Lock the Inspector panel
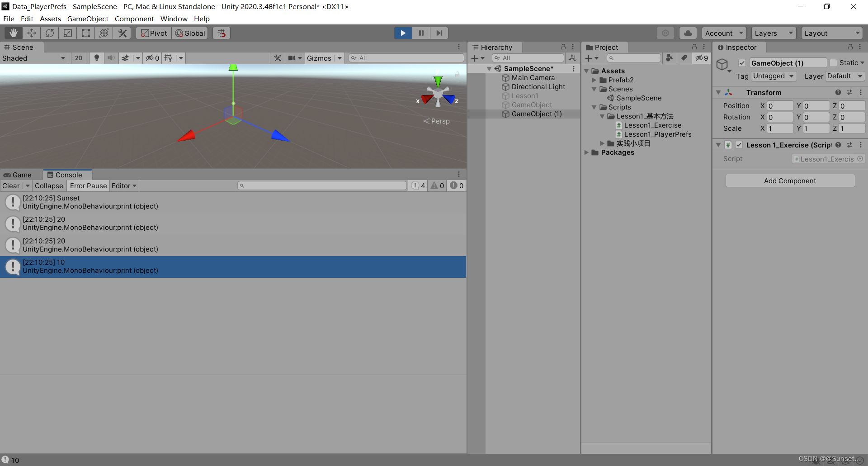 pos(850,47)
